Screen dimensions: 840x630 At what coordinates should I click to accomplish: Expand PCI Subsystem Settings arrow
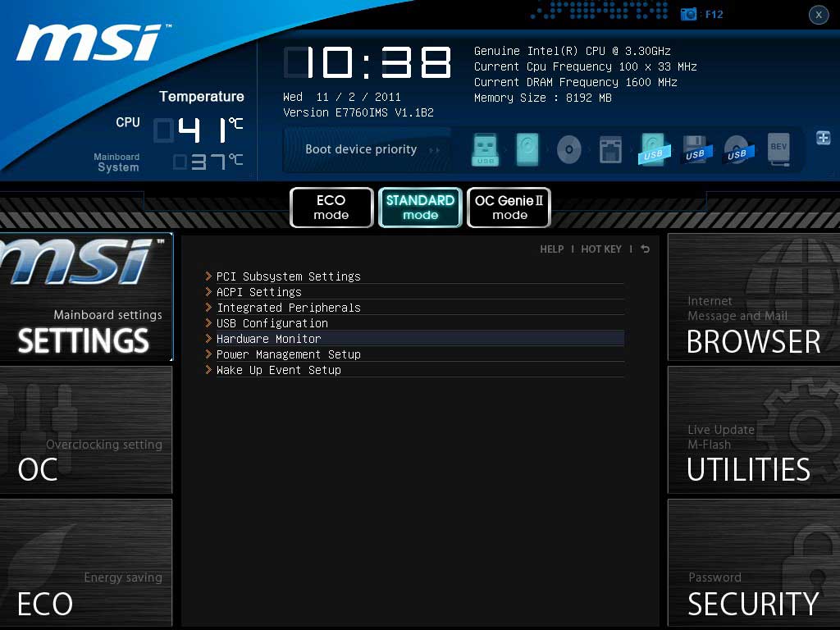click(209, 276)
